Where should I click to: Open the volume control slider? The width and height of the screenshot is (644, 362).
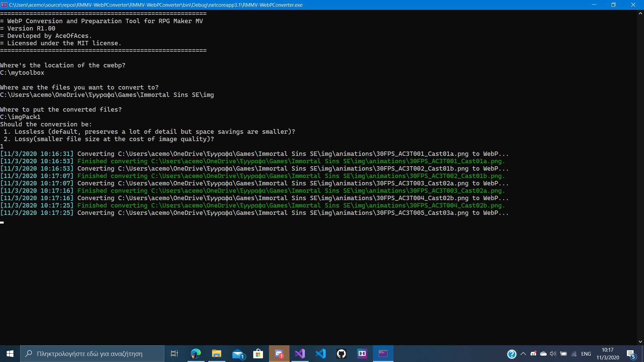[x=553, y=354]
